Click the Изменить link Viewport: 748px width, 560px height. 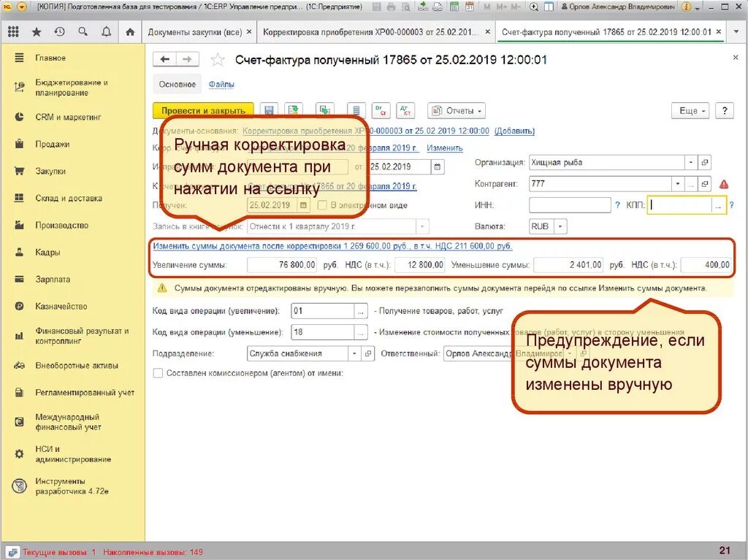click(x=445, y=148)
